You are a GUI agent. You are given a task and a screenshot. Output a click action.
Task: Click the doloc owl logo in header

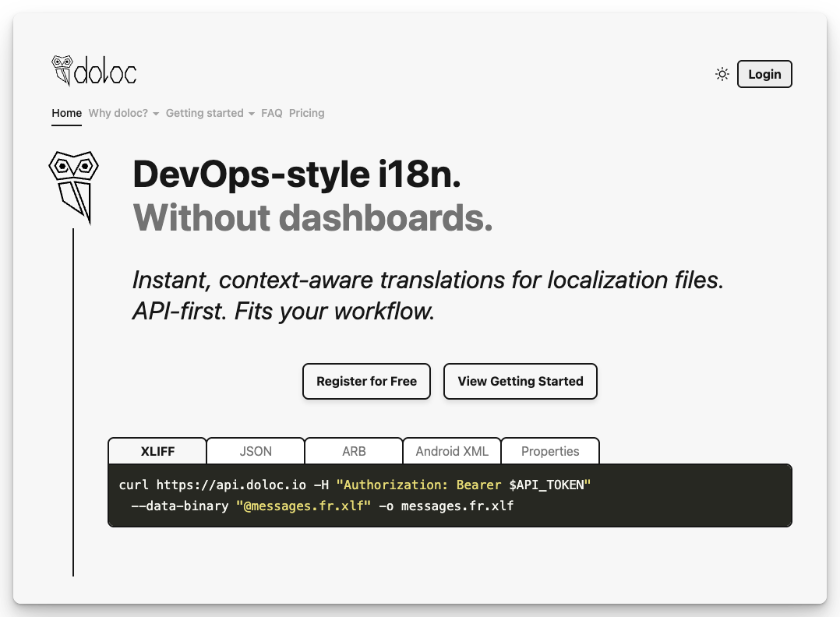pos(94,71)
